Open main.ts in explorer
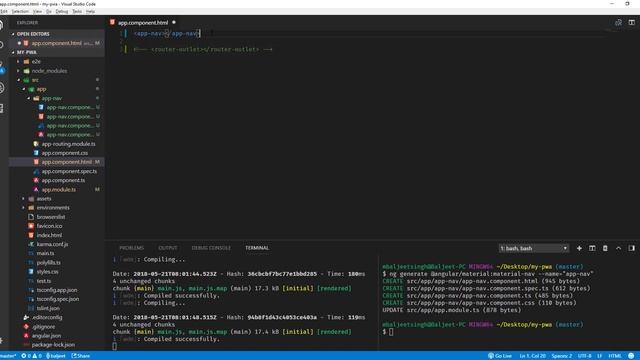This screenshot has height=360, width=640. click(45, 253)
